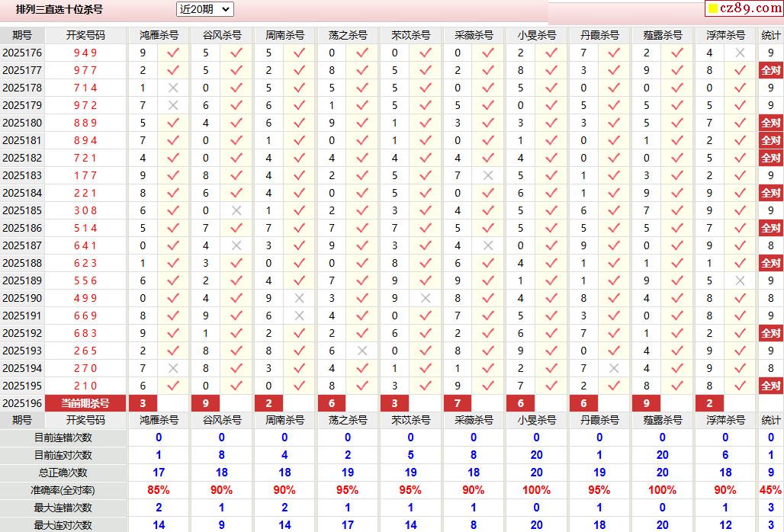784x532 pixels.
Task: Click the gray X for 采薇杀号 in row 2025187
Action: pos(488,245)
